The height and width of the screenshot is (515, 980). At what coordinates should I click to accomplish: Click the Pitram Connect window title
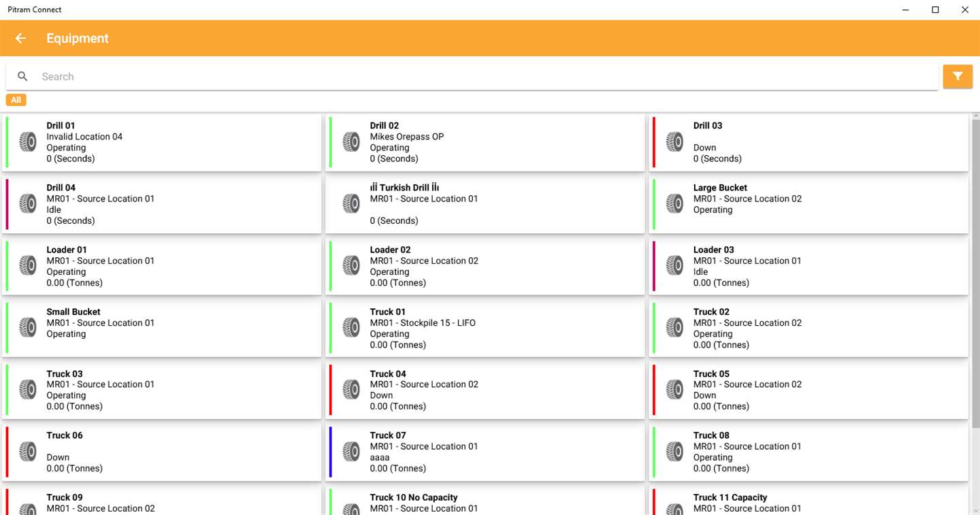coord(35,10)
